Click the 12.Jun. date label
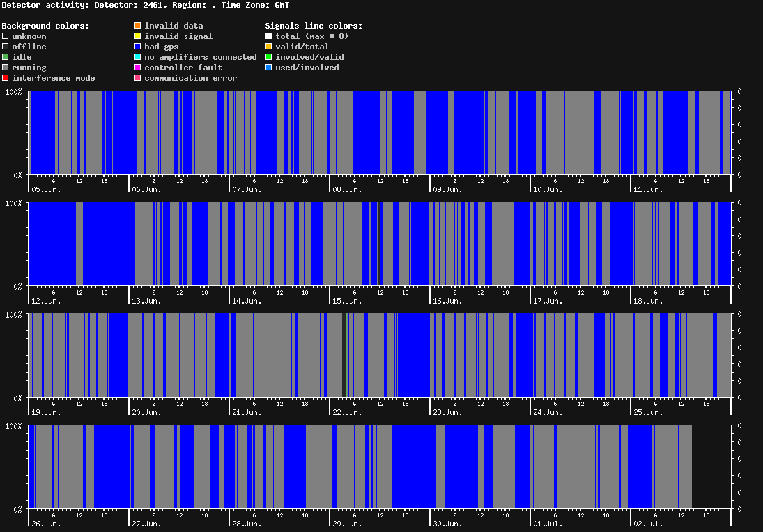 click(46, 301)
